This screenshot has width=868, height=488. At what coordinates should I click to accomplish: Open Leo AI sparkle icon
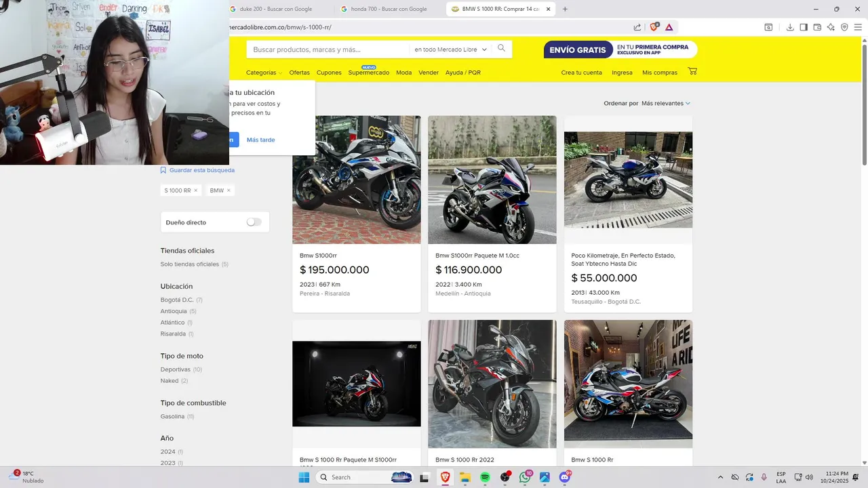[x=831, y=27]
